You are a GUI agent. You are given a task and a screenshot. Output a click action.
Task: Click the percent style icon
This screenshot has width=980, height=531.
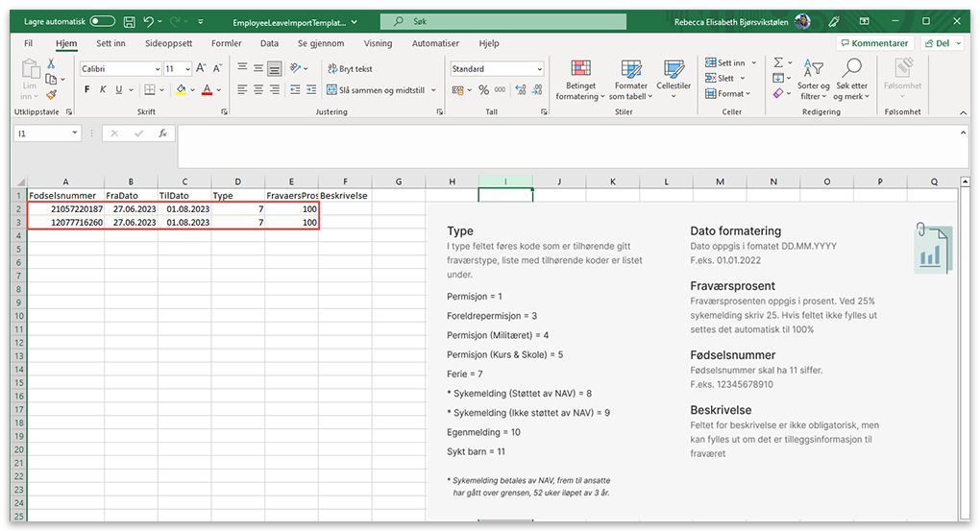[x=484, y=90]
